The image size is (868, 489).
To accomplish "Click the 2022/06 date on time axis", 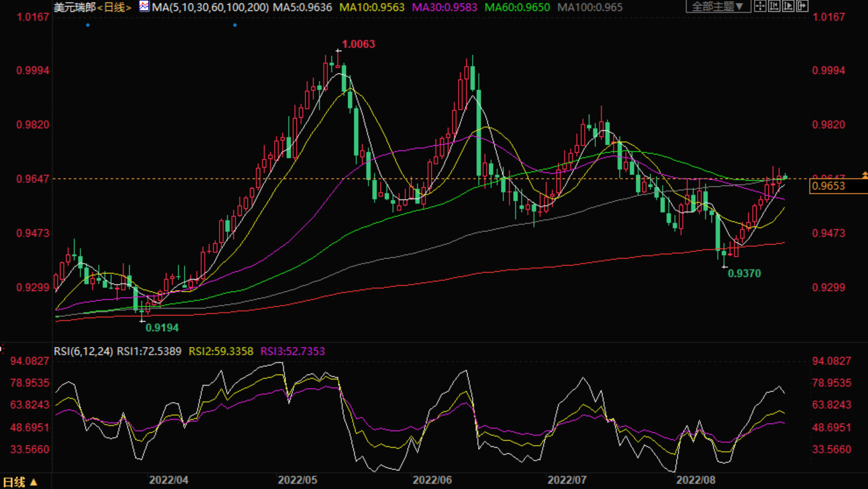I will click(432, 480).
